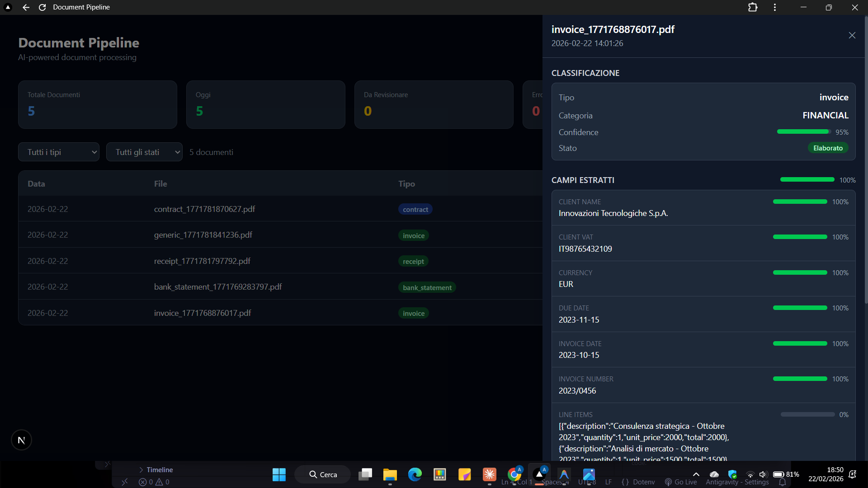Click the Next.js N dev indicator
The width and height of the screenshot is (868, 488).
[21, 440]
